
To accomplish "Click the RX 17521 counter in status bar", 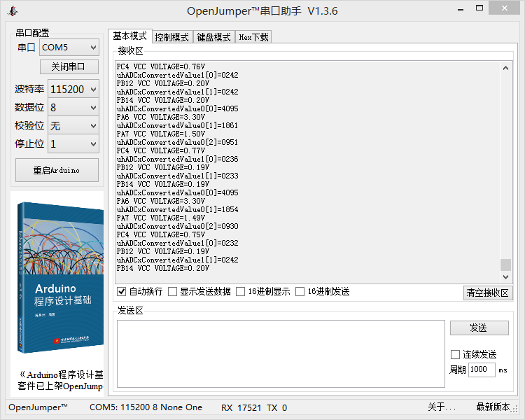I will tap(241, 407).
